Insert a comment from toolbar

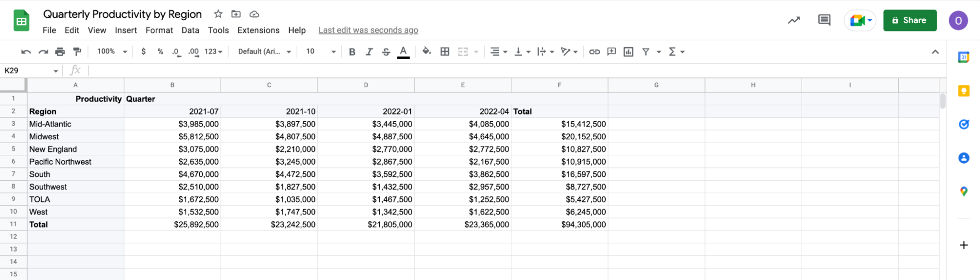point(611,52)
